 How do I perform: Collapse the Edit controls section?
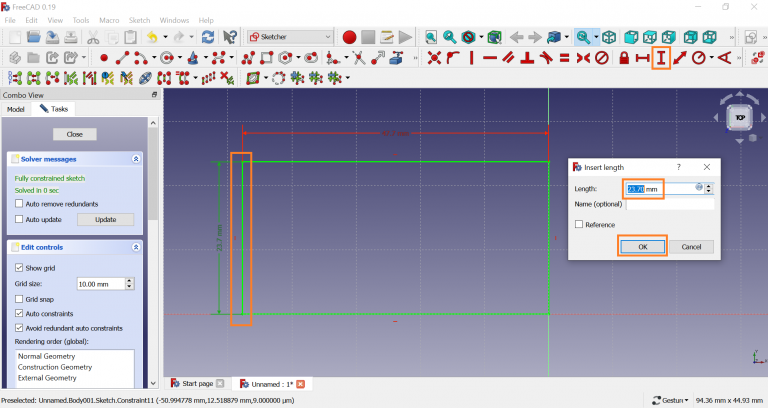[x=136, y=247]
